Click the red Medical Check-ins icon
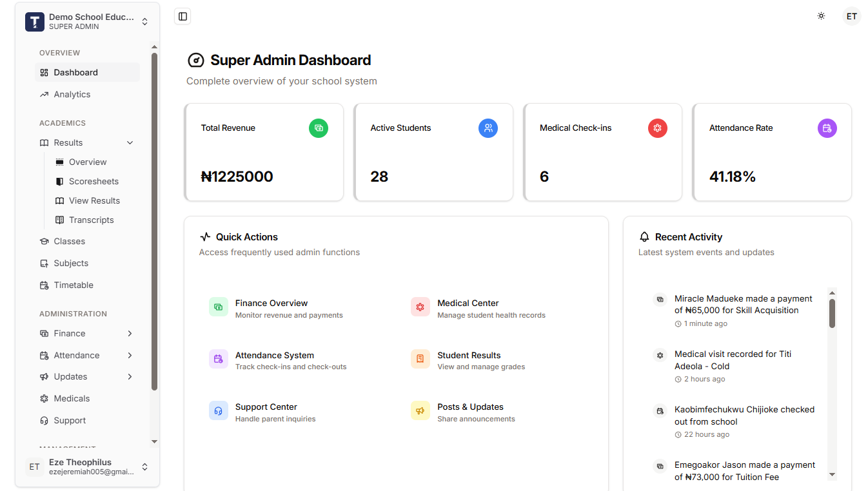 pos(658,128)
